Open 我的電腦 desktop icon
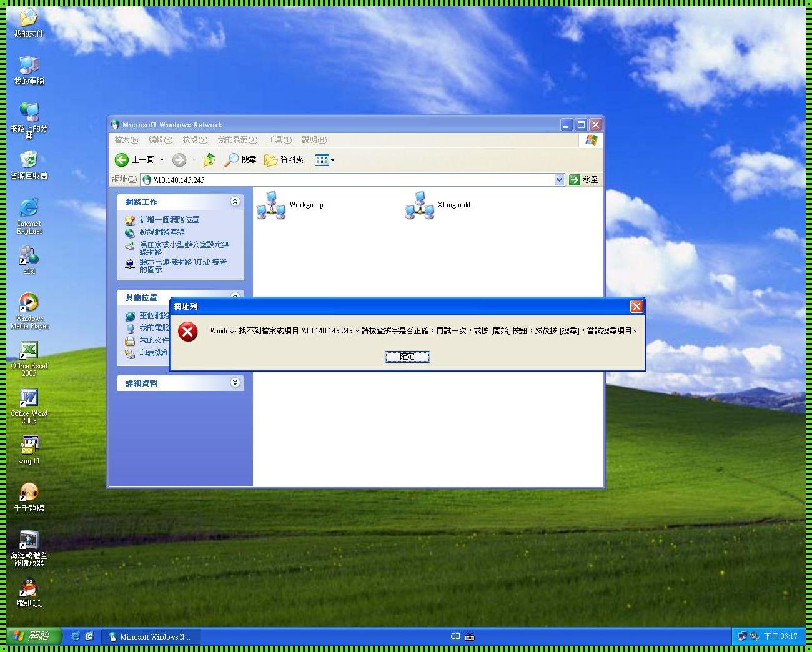 click(29, 71)
